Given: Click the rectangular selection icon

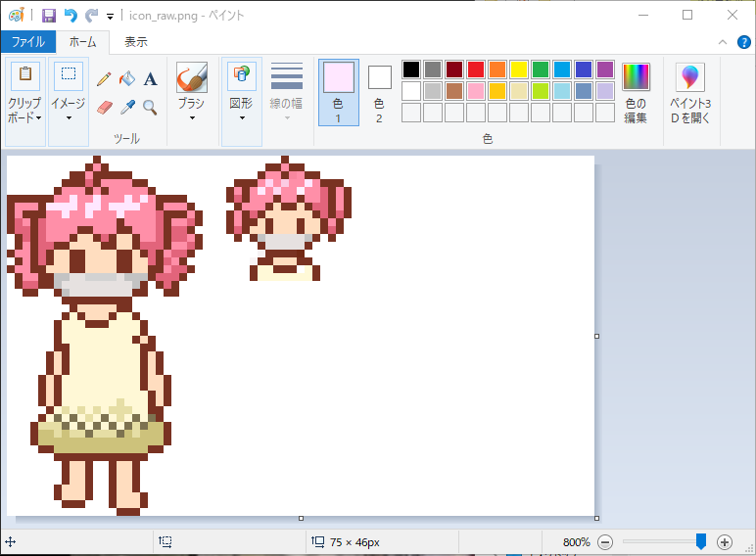Looking at the screenshot, I should (69, 75).
